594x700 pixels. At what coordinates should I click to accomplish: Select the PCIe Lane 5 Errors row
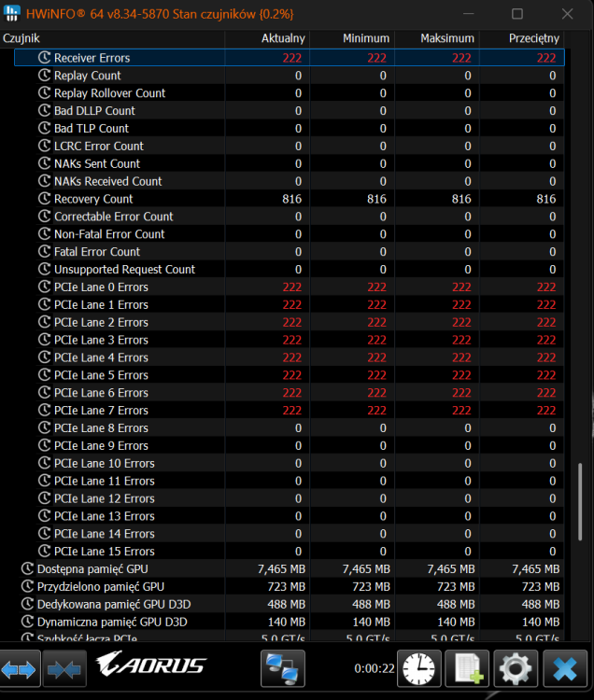(x=290, y=375)
